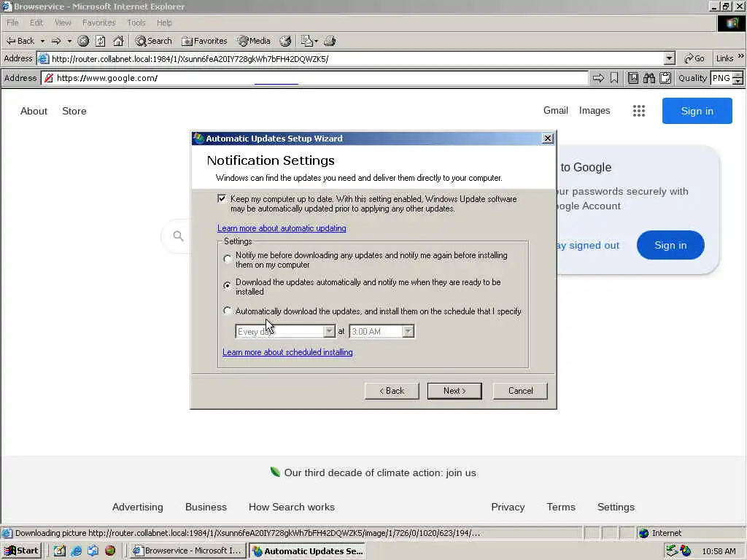Click the Google apps grid icon
Screen dimensions: 747x560
click(x=639, y=111)
